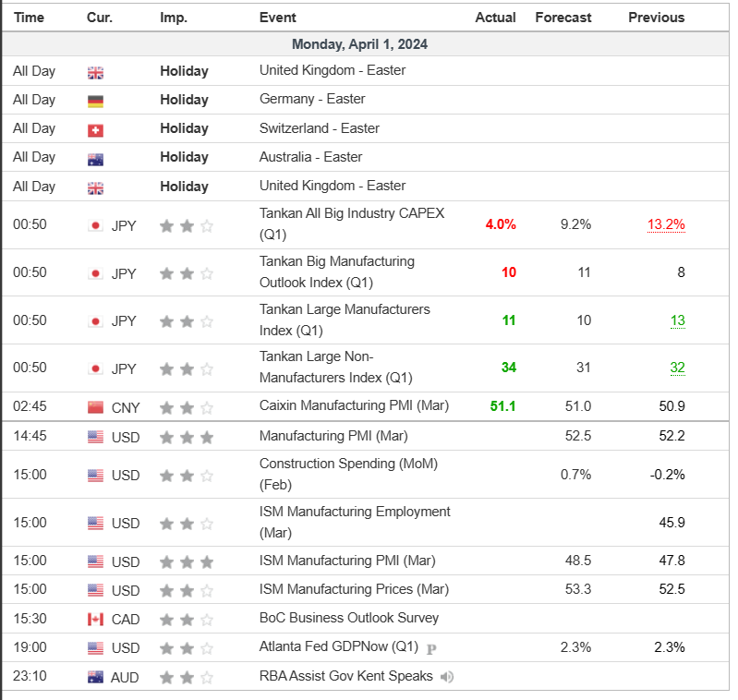Click the importance stars for Caixin Manufacturing PMI
Viewport: 738px width, 700px height.
coord(187,407)
